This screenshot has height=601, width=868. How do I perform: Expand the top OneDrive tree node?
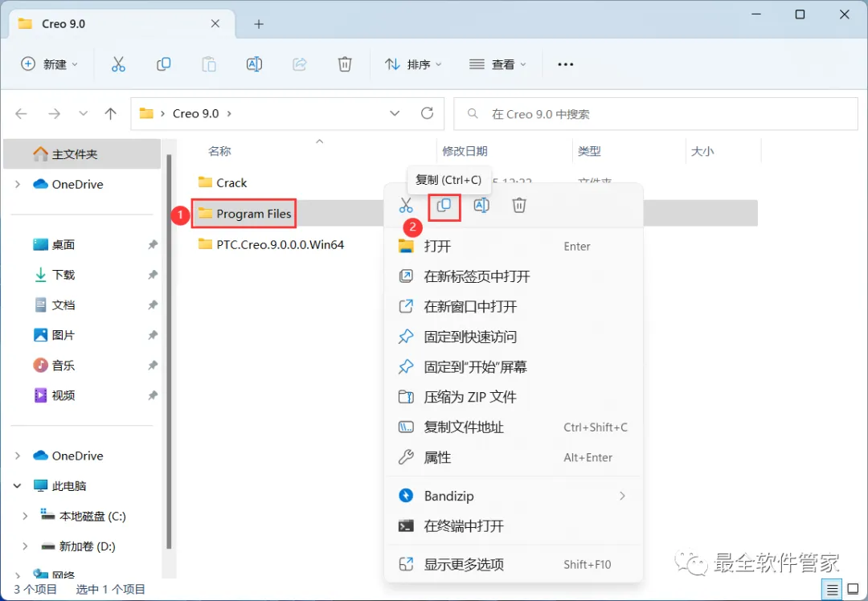tap(17, 184)
